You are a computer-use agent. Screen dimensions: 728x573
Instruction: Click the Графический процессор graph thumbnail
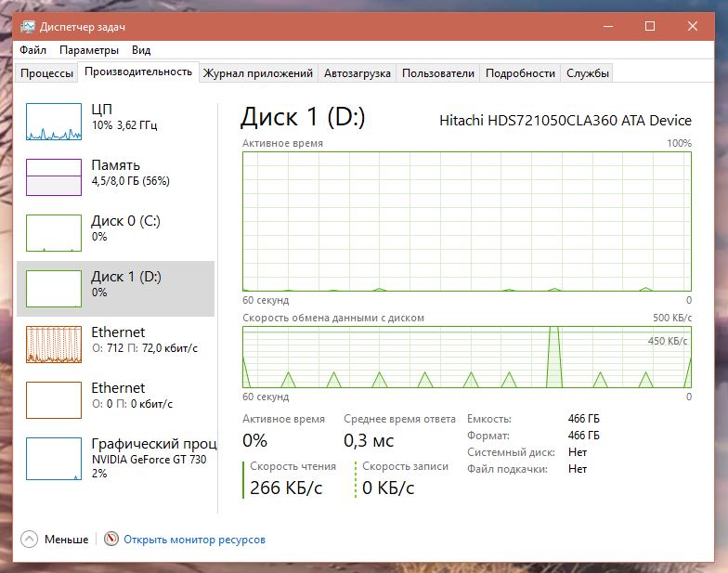[54, 459]
